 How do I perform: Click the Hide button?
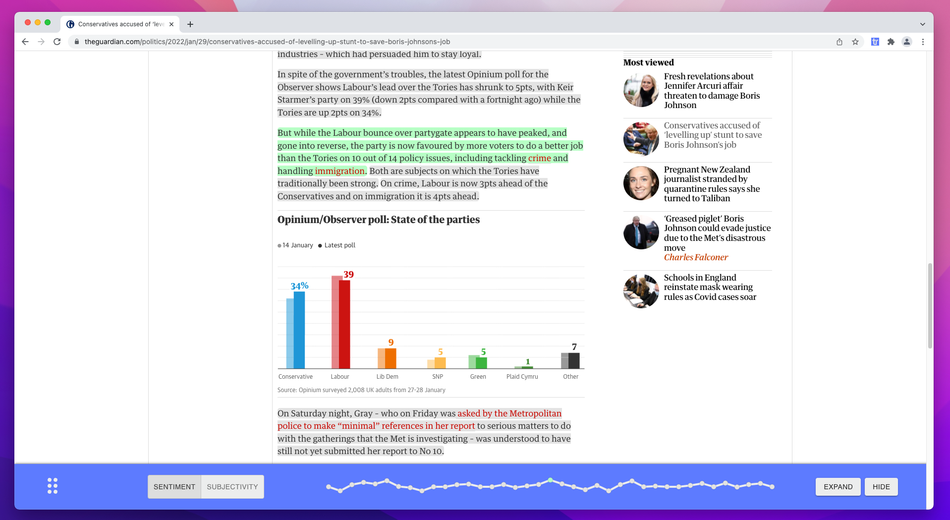pos(881,487)
